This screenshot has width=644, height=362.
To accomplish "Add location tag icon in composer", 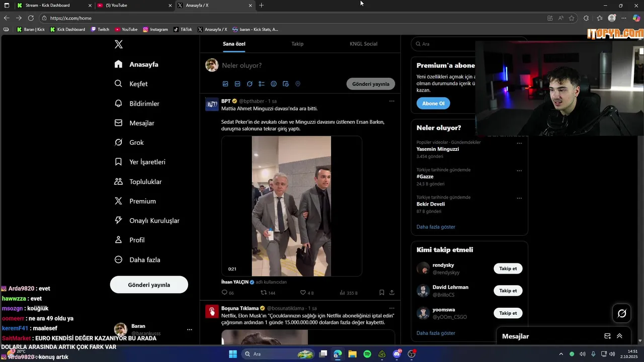I will [x=298, y=84].
